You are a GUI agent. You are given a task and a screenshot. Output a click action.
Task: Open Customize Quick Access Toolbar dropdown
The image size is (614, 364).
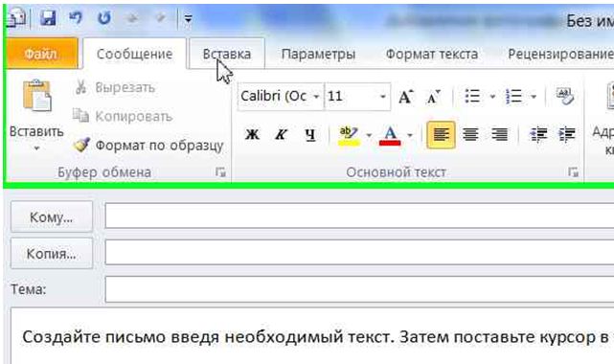[x=188, y=18]
